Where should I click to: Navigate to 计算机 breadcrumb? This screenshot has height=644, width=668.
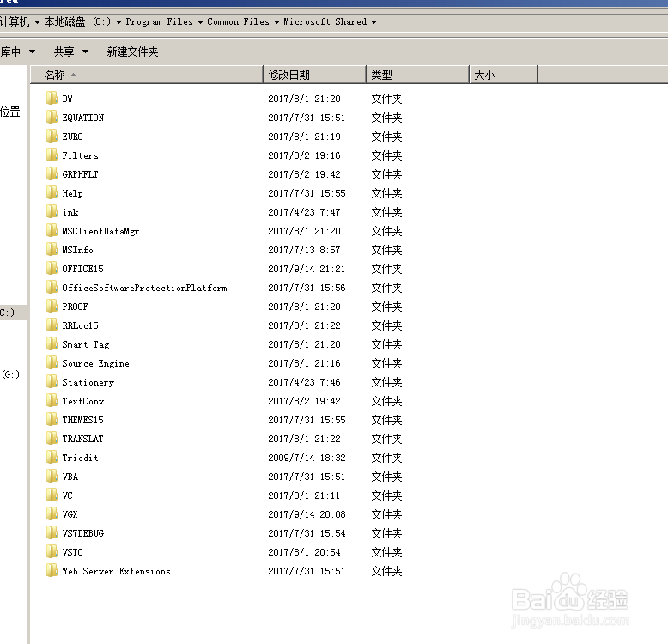pyautogui.click(x=15, y=21)
